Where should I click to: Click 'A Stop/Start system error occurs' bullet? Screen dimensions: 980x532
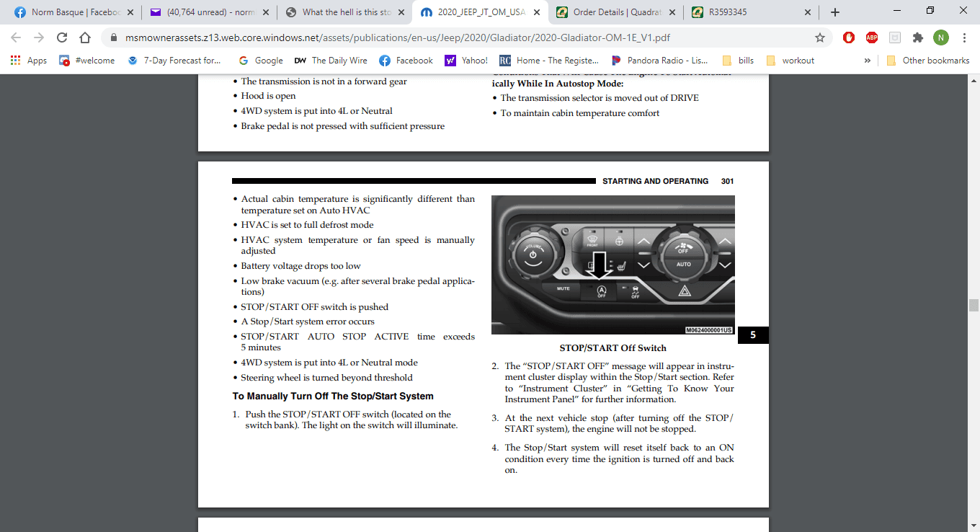308,322
